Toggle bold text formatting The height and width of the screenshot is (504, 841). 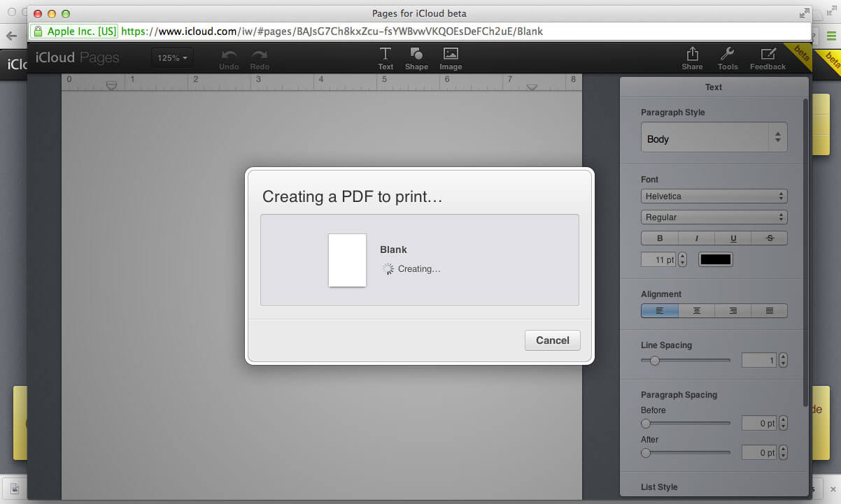(x=660, y=238)
